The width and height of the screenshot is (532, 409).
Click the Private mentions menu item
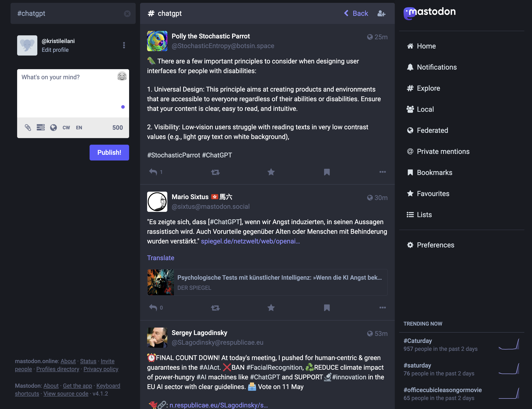(x=443, y=151)
